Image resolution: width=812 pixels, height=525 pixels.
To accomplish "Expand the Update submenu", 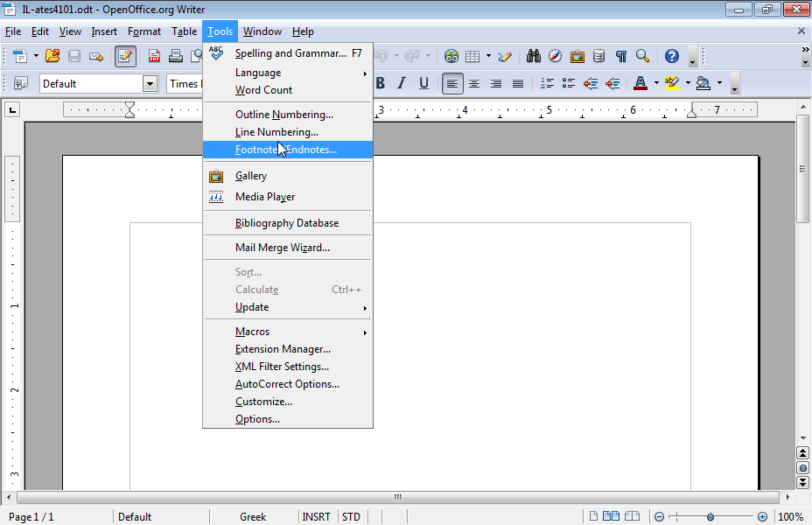I will pos(287,307).
